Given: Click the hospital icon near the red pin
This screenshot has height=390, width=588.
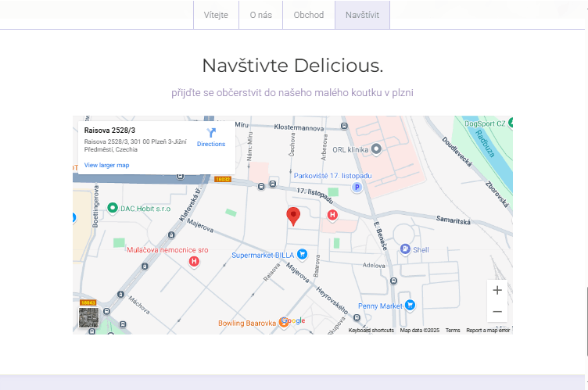Looking at the screenshot, I should tap(332, 215).
